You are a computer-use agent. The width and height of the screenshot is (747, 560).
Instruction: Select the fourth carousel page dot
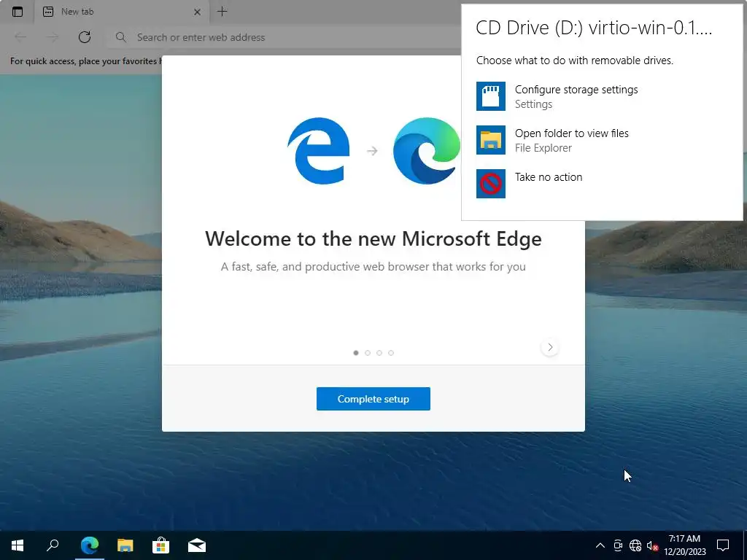391,353
